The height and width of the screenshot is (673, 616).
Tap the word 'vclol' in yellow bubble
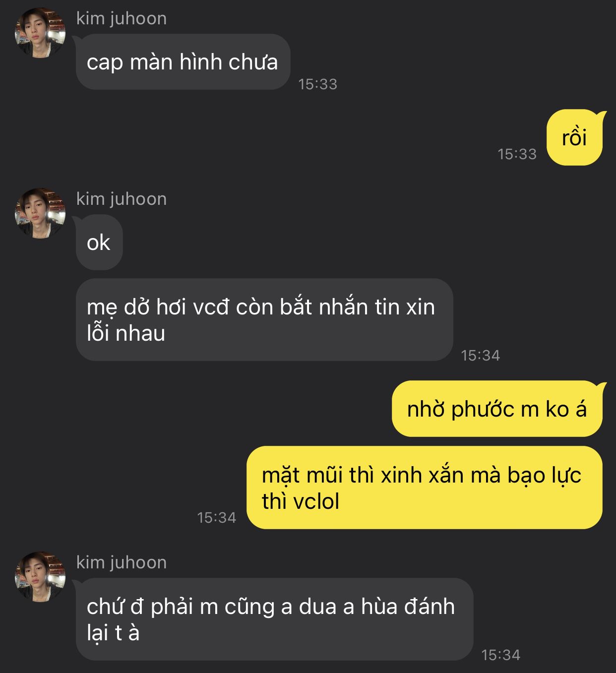click(316, 501)
